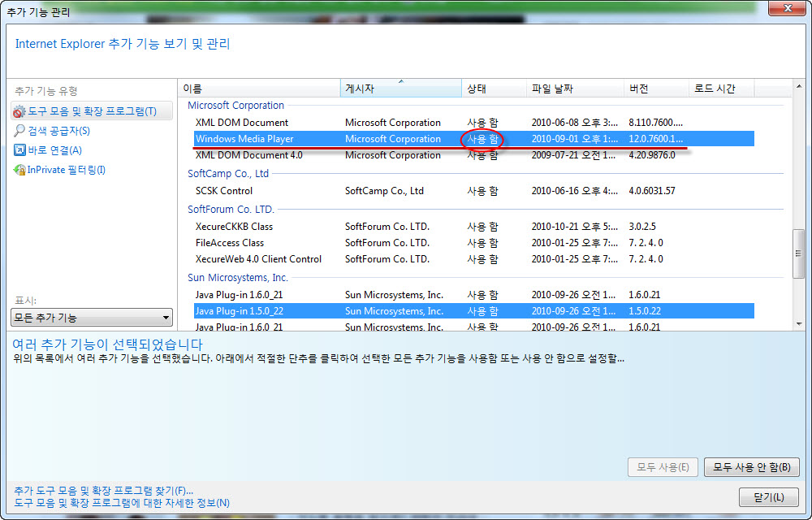Sort by 상태 column header
This screenshot has width=812, height=520.
(x=494, y=89)
